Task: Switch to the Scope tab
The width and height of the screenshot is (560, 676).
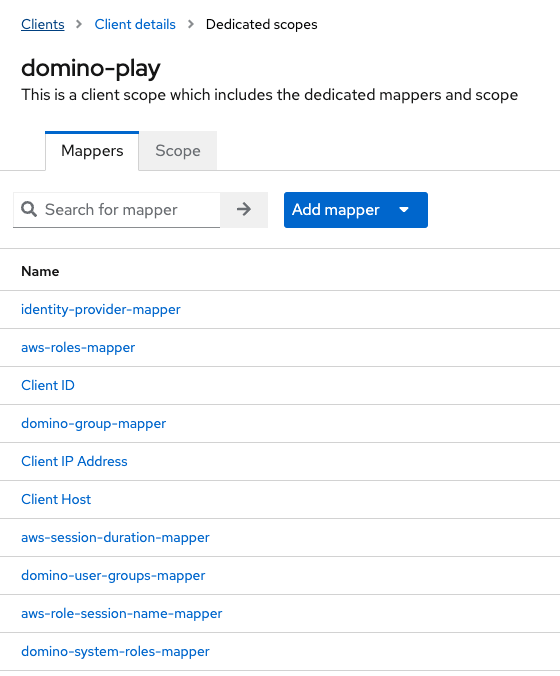Action: click(178, 151)
